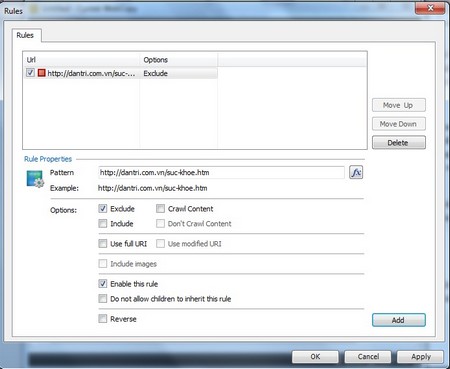Check the Crawl Content option

(x=160, y=209)
